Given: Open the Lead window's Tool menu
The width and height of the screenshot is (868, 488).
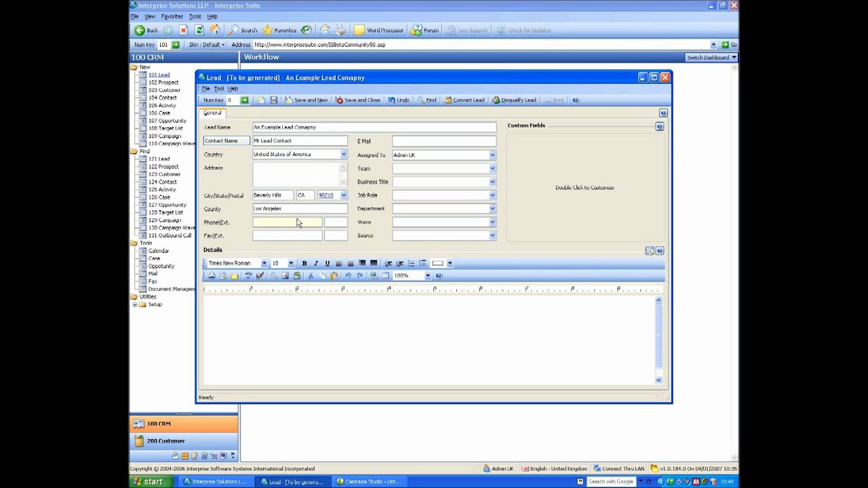Looking at the screenshot, I should pyautogui.click(x=219, y=89).
